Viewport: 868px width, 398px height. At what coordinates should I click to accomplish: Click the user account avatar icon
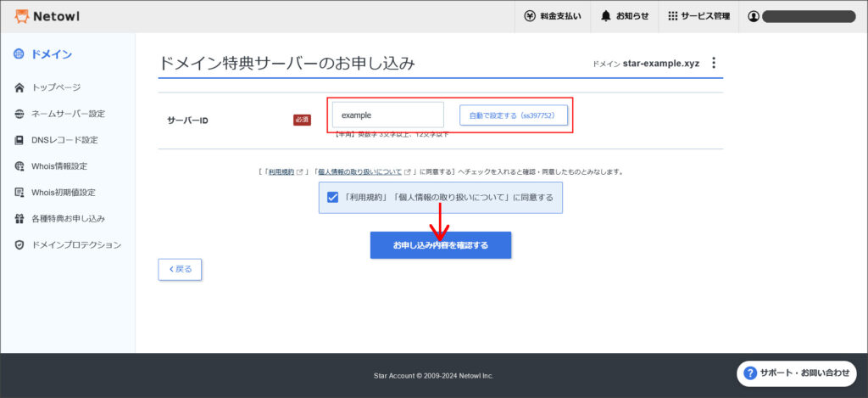(754, 17)
